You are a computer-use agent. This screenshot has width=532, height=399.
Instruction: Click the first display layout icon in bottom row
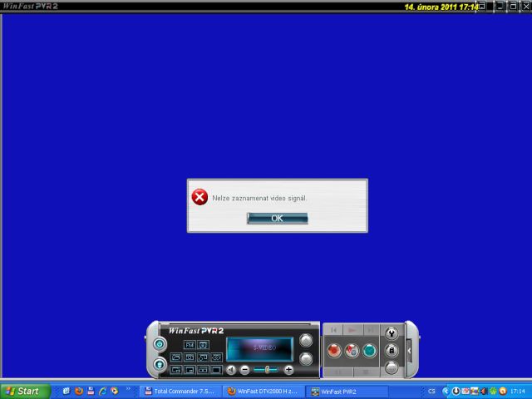pos(175,370)
